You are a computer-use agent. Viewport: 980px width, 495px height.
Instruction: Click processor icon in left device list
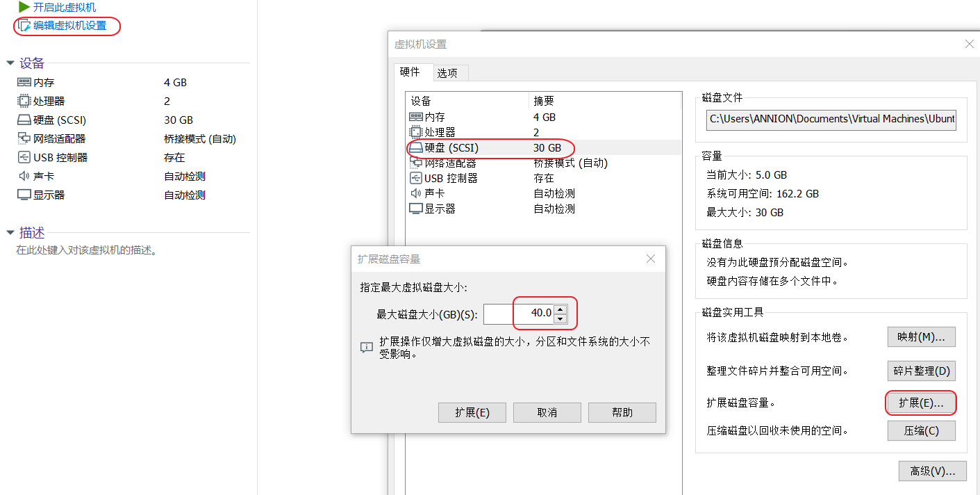[x=24, y=101]
